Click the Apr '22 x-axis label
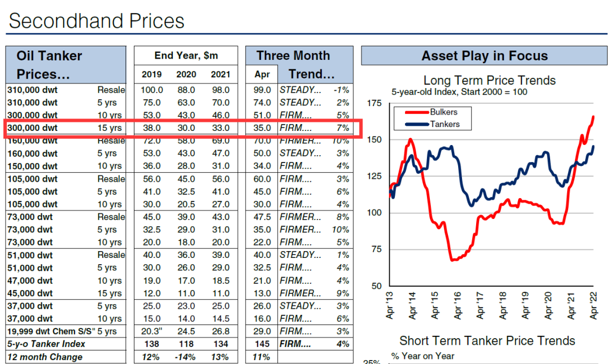Viewport: 610px width, 364px height. pos(594,306)
